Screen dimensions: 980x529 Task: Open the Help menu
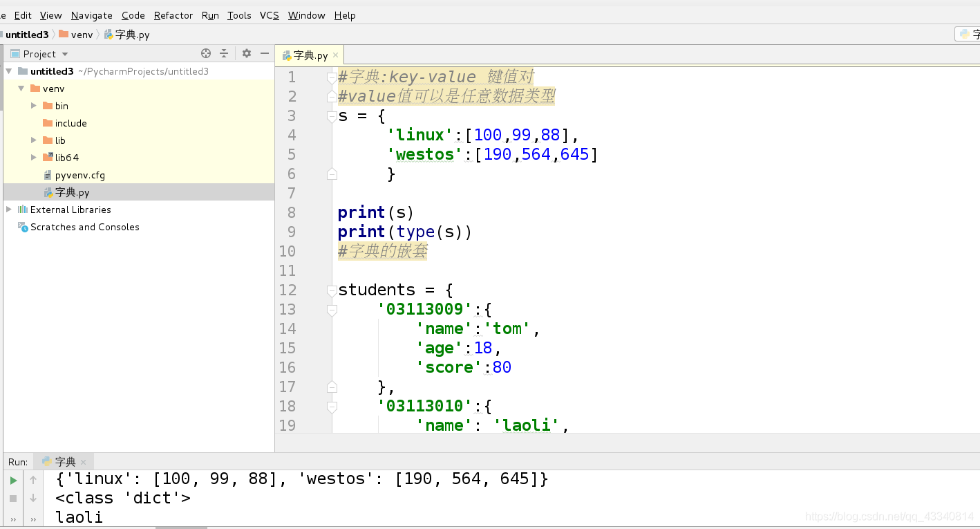coord(345,15)
